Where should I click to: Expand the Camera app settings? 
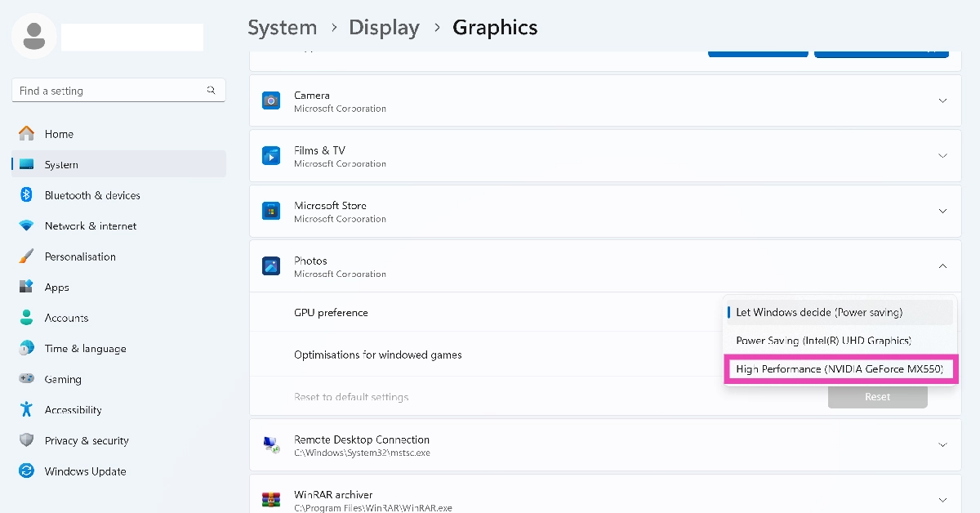942,100
